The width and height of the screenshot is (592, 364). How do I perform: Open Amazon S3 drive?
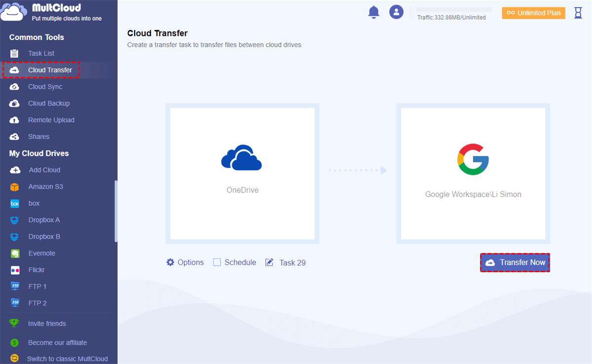[45, 187]
